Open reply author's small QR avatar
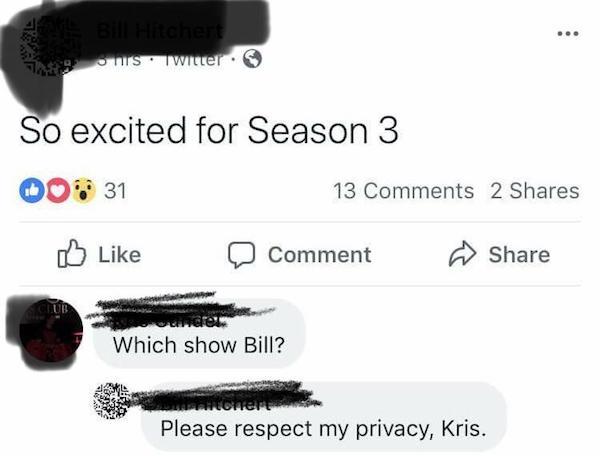The image size is (600, 456). point(111,401)
